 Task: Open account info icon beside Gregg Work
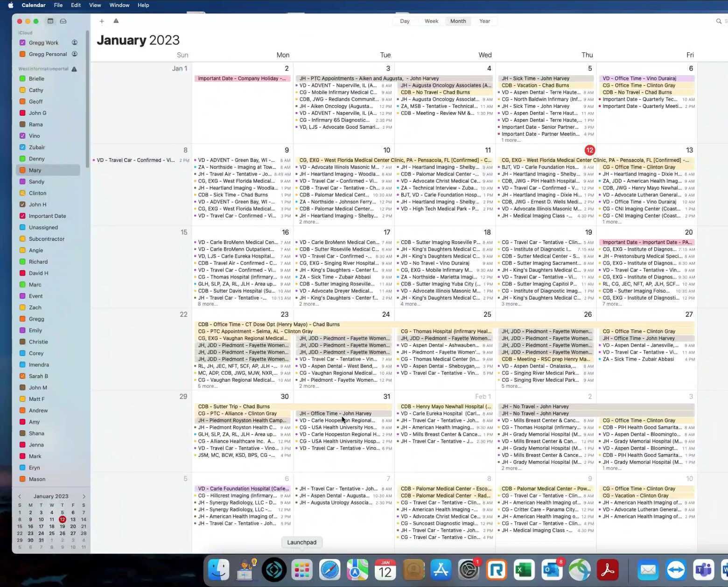(x=74, y=42)
